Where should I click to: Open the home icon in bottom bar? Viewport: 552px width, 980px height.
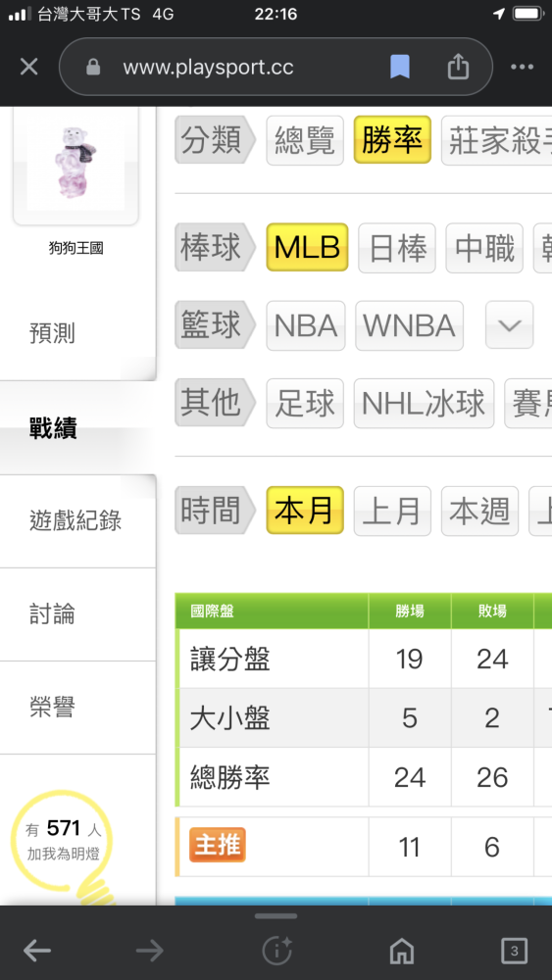[x=401, y=952]
